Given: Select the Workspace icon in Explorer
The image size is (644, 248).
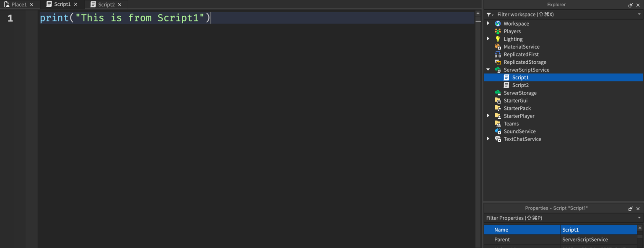Looking at the screenshot, I should (497, 23).
